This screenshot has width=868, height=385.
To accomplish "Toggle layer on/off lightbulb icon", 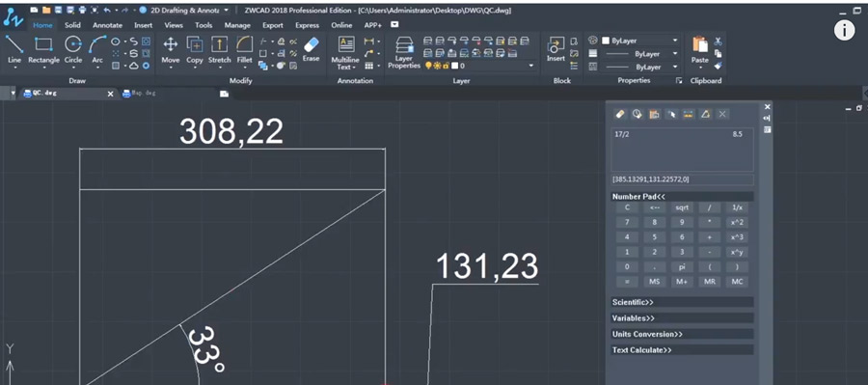I will [x=428, y=66].
